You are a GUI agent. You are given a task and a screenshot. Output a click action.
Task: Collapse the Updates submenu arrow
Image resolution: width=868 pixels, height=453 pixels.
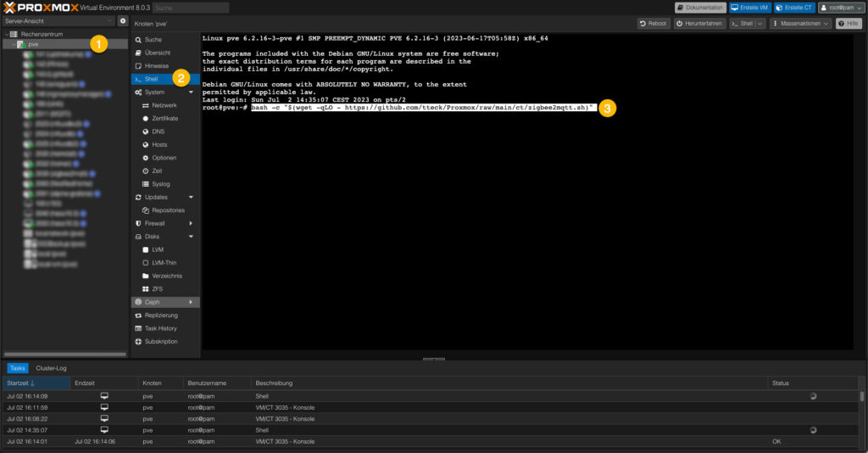pyautogui.click(x=191, y=197)
